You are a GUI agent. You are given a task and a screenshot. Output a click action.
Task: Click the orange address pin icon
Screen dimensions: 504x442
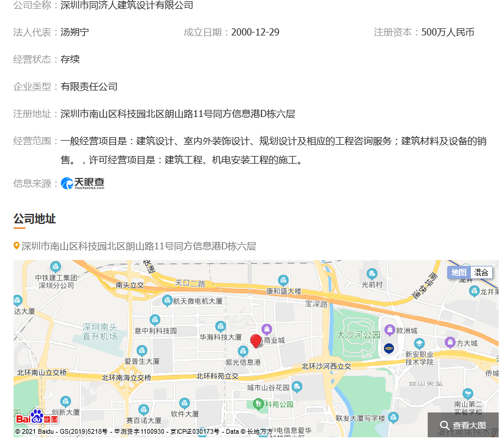[17, 246]
